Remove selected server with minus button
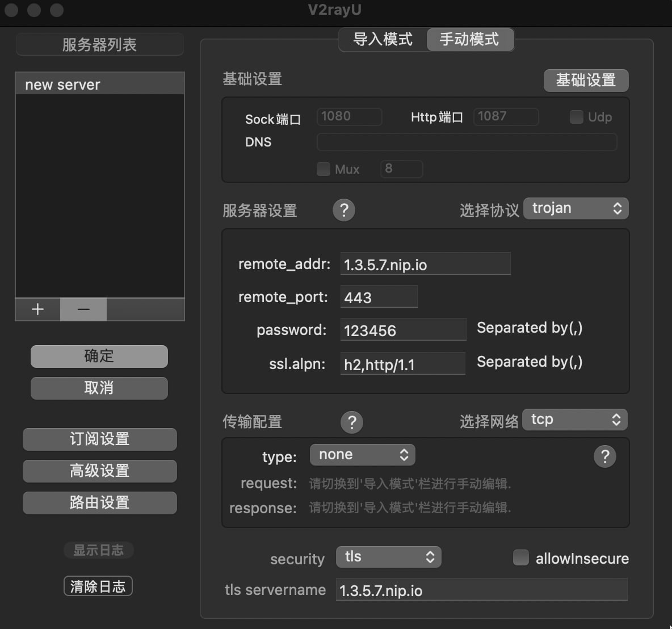Image resolution: width=672 pixels, height=629 pixels. pyautogui.click(x=83, y=309)
